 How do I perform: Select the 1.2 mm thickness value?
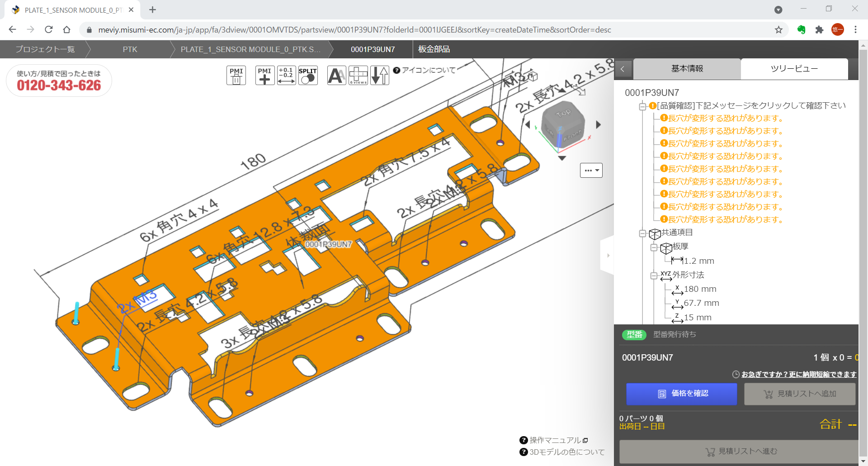(x=699, y=261)
